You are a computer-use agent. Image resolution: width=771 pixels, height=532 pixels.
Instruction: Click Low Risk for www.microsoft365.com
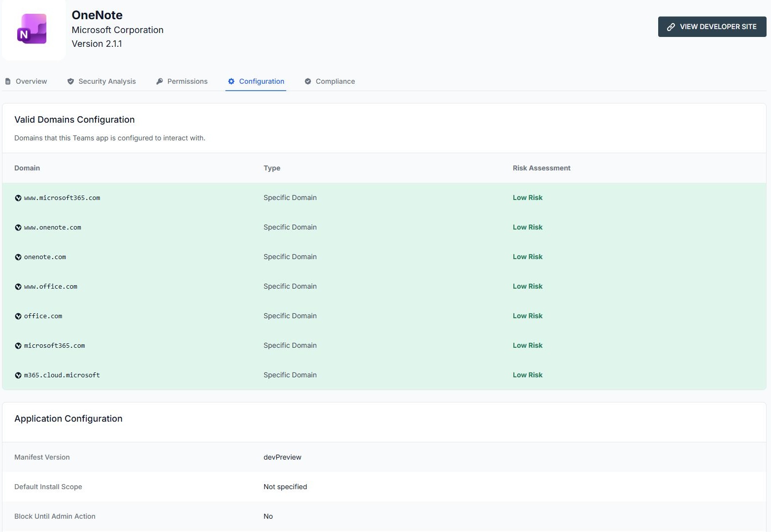tap(528, 198)
